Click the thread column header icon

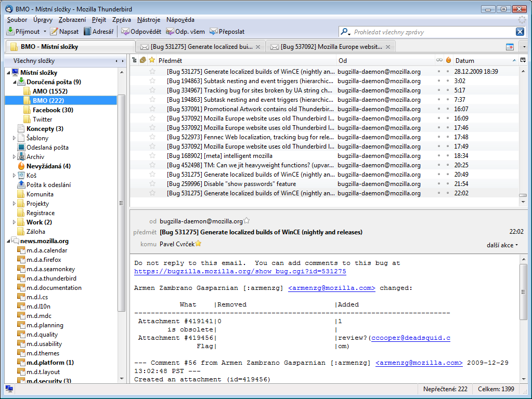135,60
